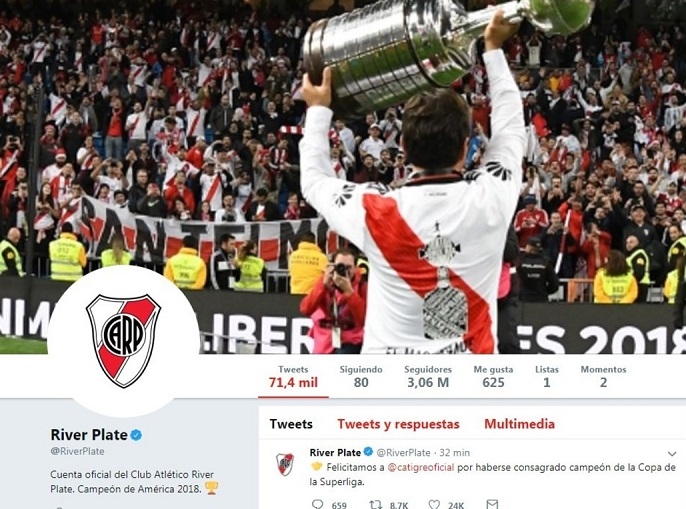The height and width of the screenshot is (509, 686).
Task: Click the verified badge in the tweet header
Action: [368, 452]
